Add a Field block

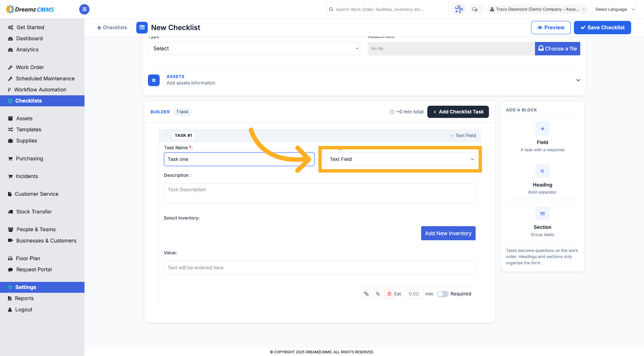pos(542,137)
